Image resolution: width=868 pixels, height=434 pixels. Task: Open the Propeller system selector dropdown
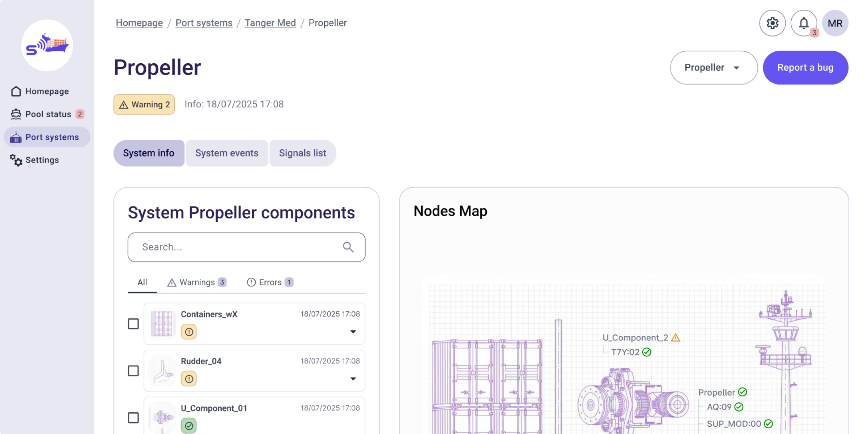(713, 67)
